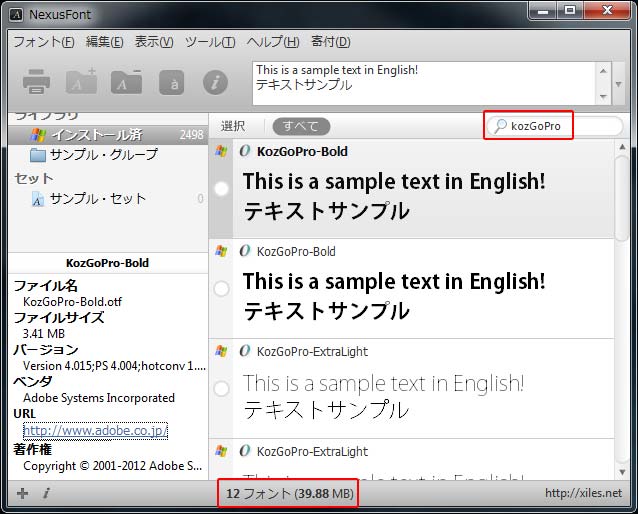Click into the sample text input box
This screenshot has width=638, height=514.
[x=424, y=83]
